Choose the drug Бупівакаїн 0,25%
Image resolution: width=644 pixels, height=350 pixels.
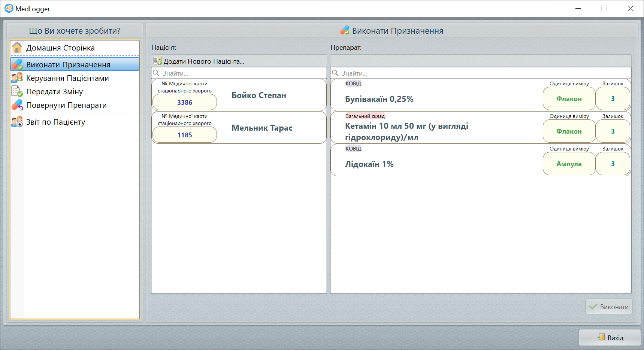379,99
